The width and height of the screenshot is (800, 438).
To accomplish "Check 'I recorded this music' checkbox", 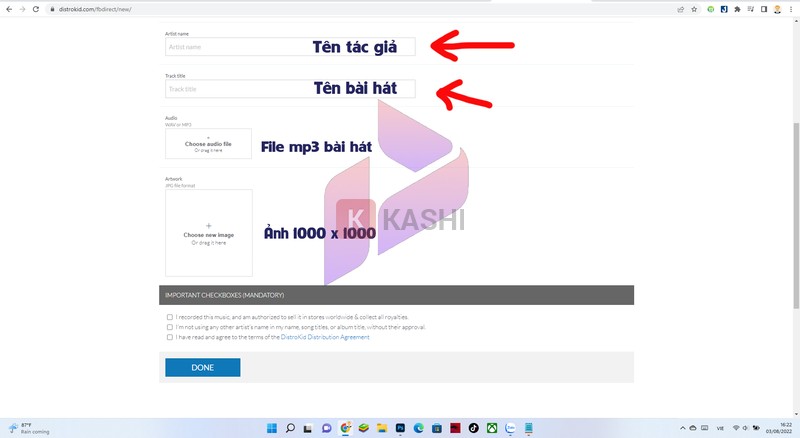I will coord(170,317).
